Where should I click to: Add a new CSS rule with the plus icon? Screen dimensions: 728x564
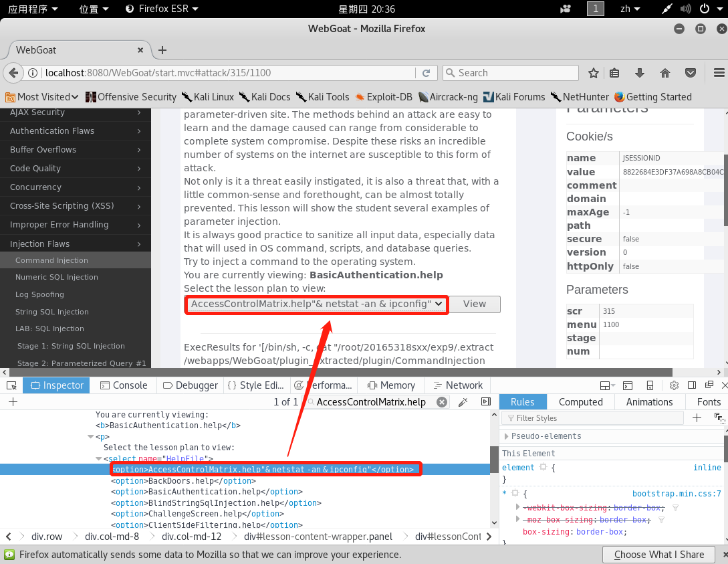pyautogui.click(x=697, y=417)
